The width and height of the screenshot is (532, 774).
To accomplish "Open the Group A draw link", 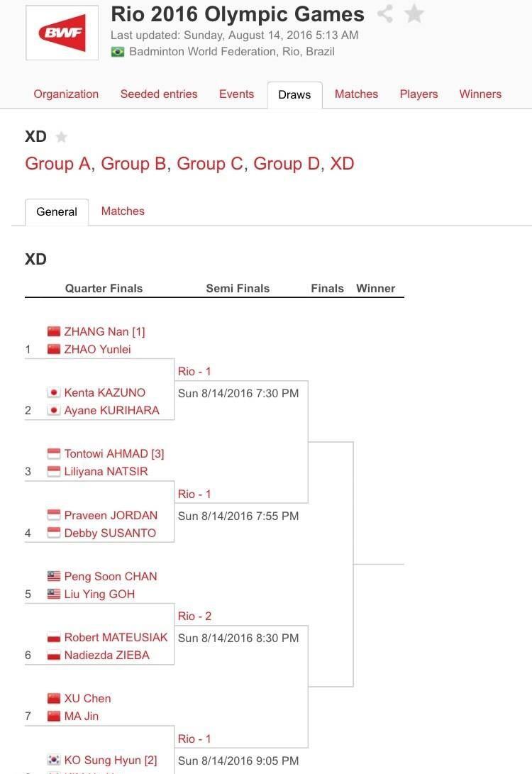I will pyautogui.click(x=57, y=164).
